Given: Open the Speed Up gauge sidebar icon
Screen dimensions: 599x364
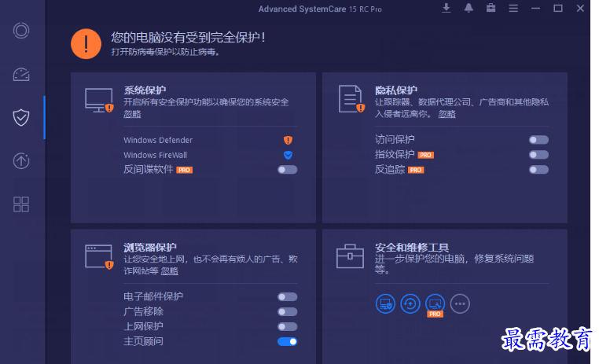Looking at the screenshot, I should pos(21,75).
